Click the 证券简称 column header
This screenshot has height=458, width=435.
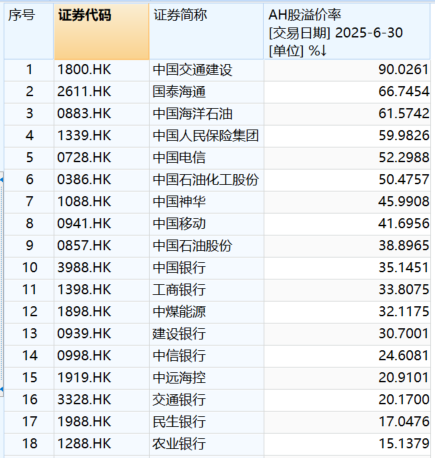(x=206, y=32)
